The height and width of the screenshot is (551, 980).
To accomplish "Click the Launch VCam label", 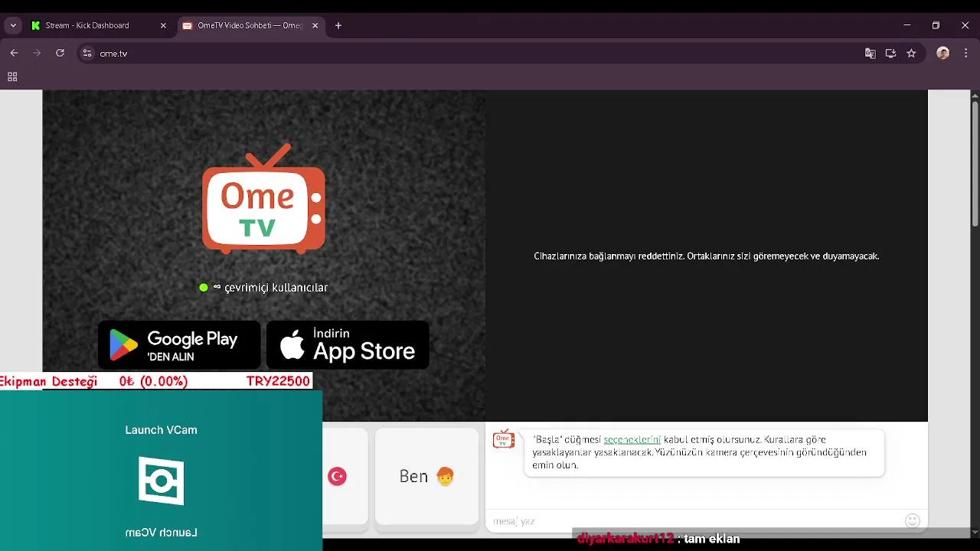I will [161, 430].
